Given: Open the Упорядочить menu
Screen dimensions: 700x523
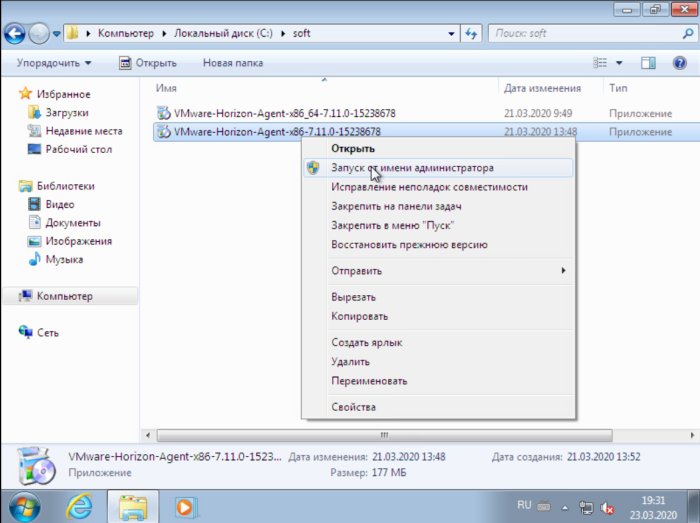Looking at the screenshot, I should (x=54, y=63).
